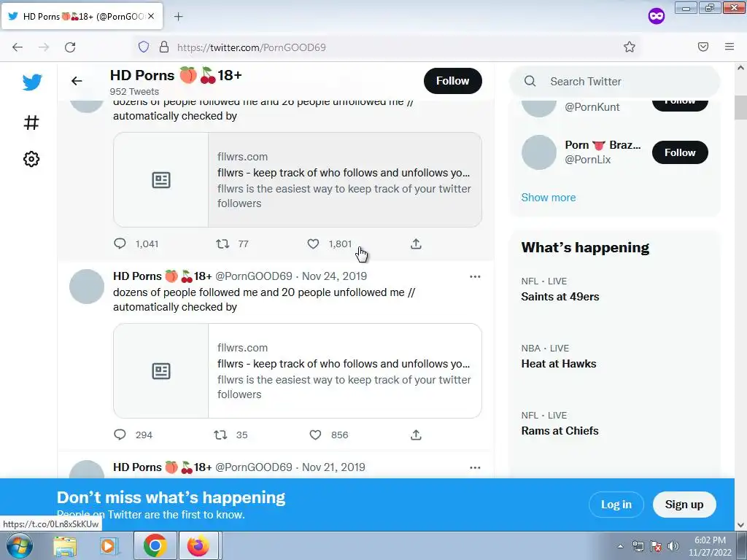Share the Nov 24, 2019 tweet
The height and width of the screenshot is (560, 747).
pos(416,435)
